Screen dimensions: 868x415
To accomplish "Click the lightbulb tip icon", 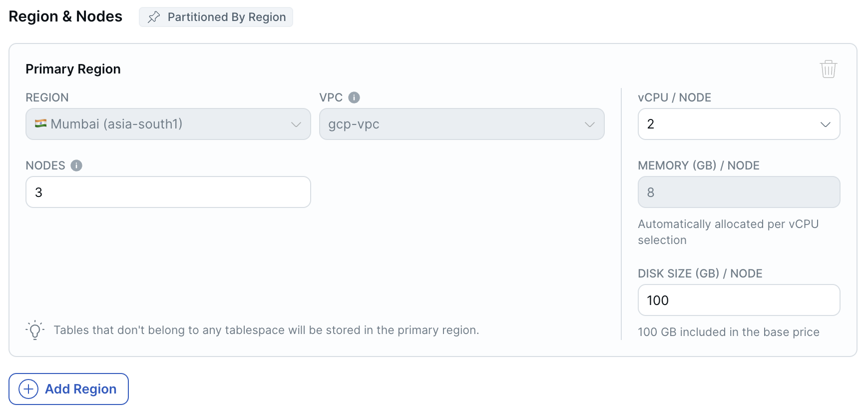I will (35, 330).
